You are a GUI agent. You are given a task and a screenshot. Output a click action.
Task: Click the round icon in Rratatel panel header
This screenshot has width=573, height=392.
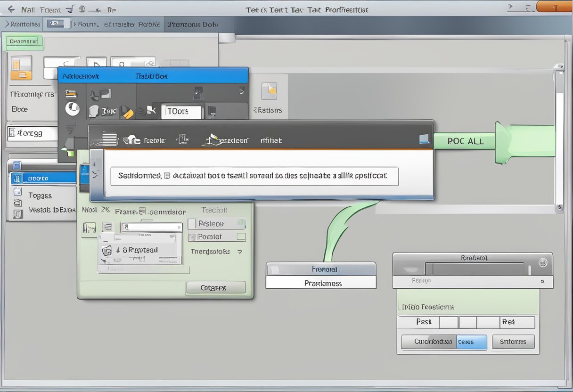point(543,262)
